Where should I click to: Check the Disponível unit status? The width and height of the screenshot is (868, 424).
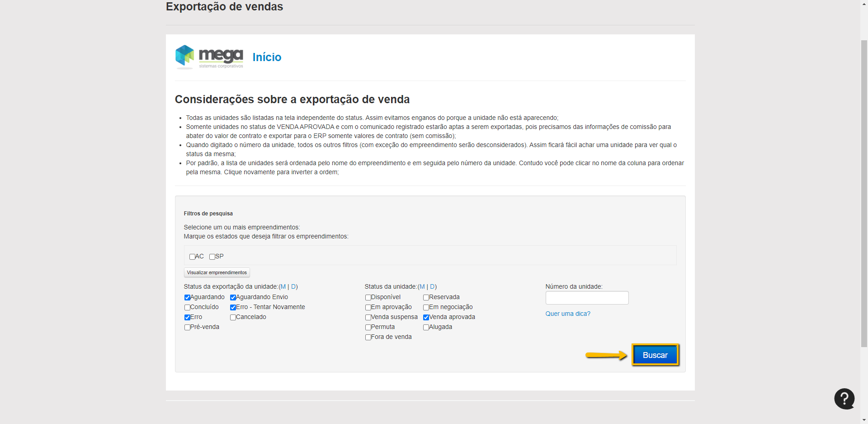coord(368,297)
